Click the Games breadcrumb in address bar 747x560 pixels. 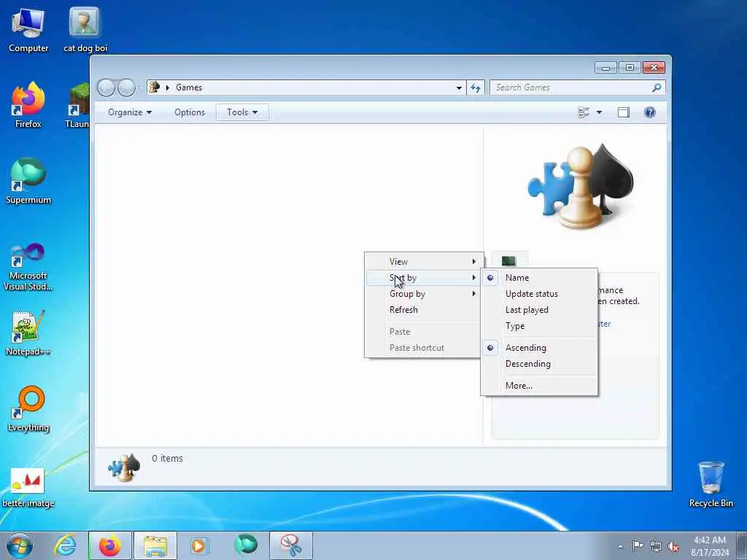(x=189, y=87)
